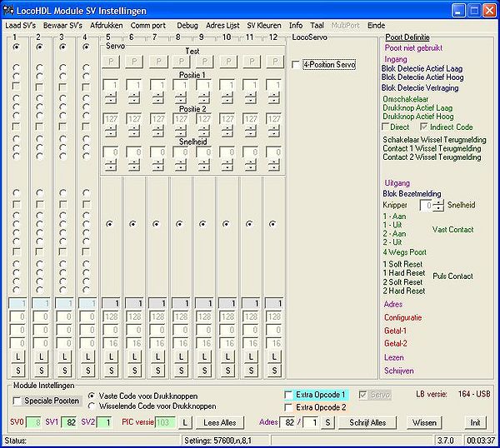This screenshot has height=448, width=500.
Task: Click the L read button for port 1
Action: coord(17,357)
